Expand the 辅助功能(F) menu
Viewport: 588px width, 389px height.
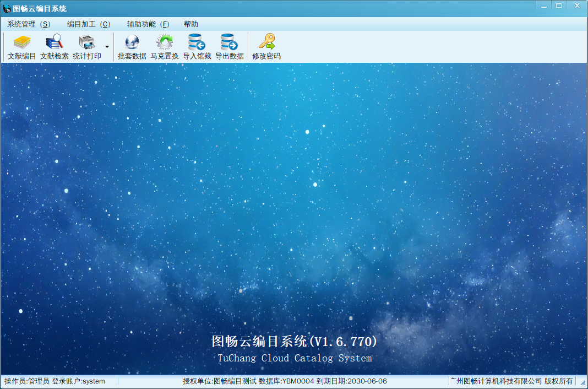pyautogui.click(x=148, y=24)
